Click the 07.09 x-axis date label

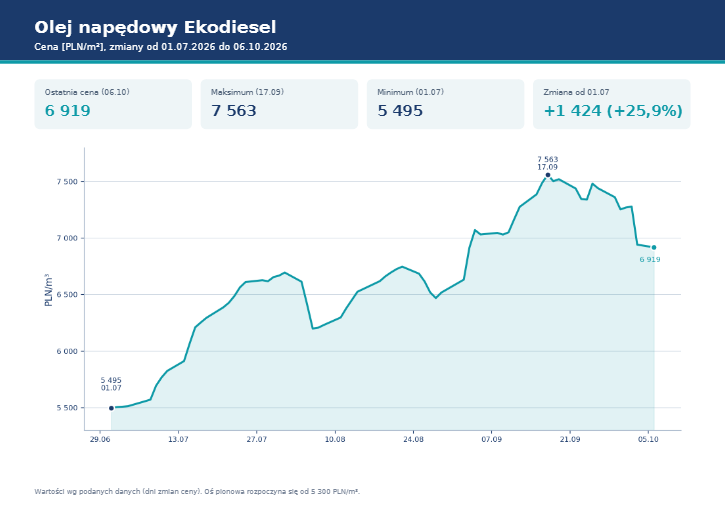(x=492, y=439)
